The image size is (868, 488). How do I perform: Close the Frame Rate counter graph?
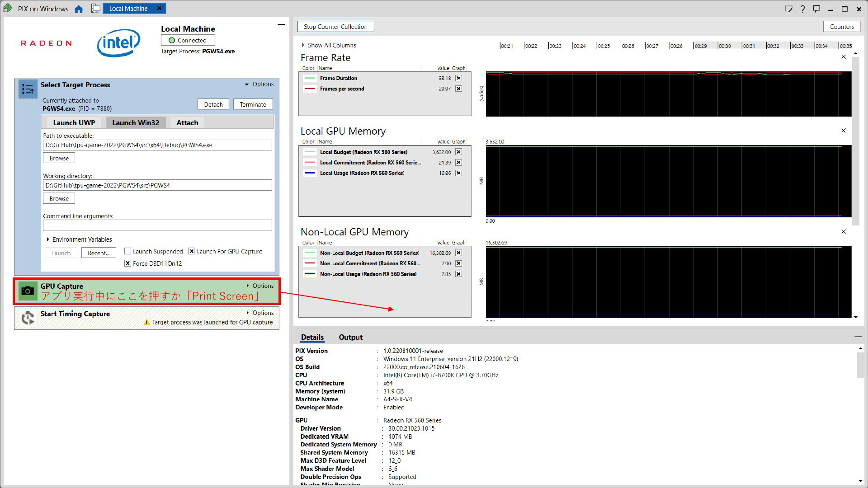(x=844, y=57)
